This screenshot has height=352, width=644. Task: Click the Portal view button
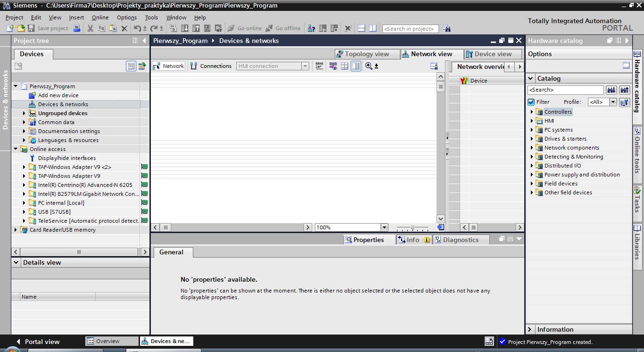38,342
